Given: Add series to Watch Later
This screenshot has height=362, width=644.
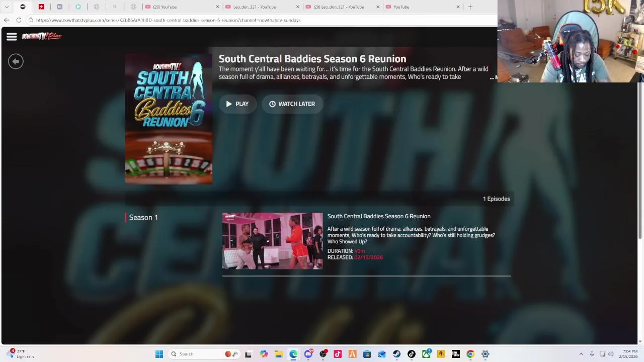Looking at the screenshot, I should (x=292, y=104).
